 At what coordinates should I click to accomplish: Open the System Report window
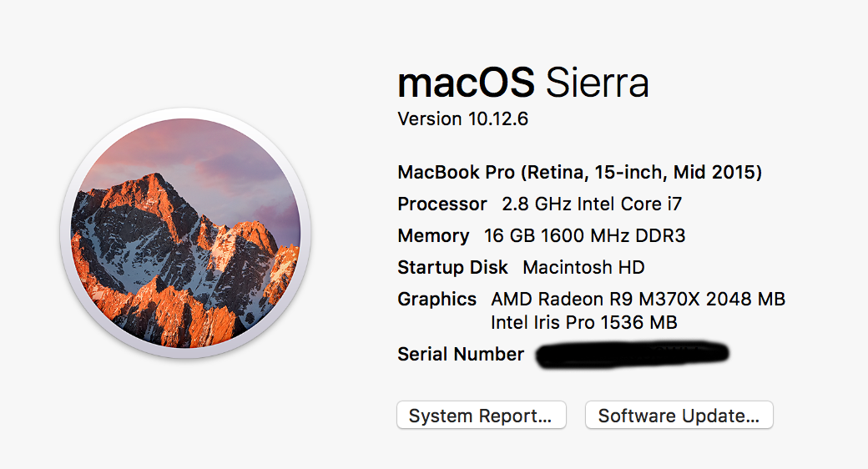pyautogui.click(x=481, y=416)
